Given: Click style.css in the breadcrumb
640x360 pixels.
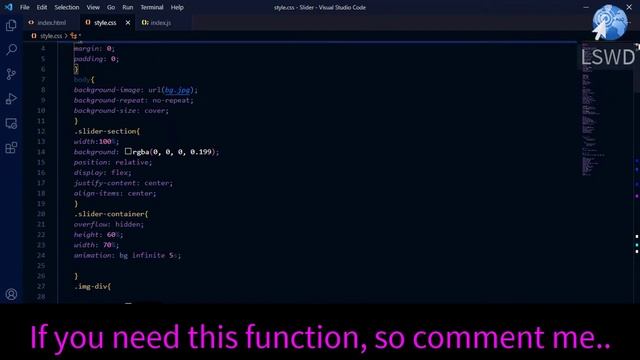Looking at the screenshot, I should point(51,36).
